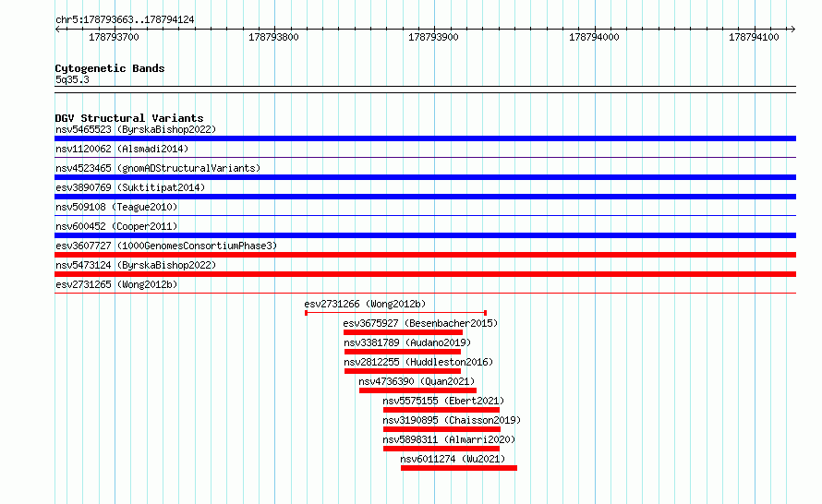The image size is (822, 504).
Task: Click ruler position 178794000
Action: point(594,37)
